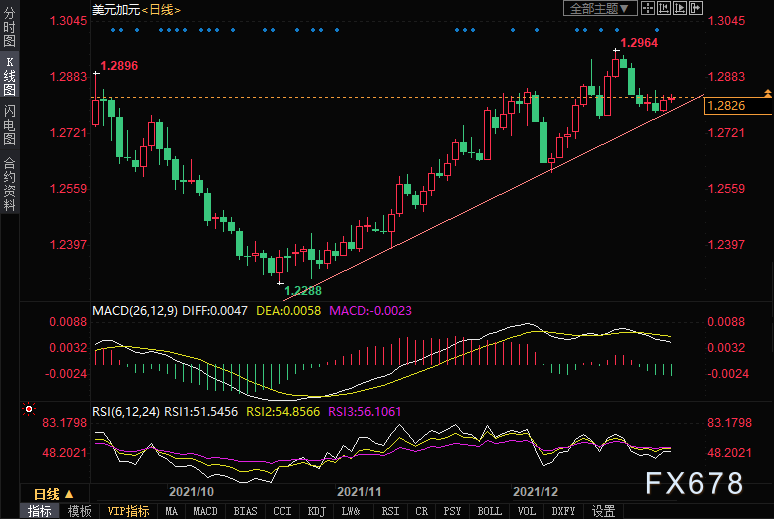Open the 合约资料 side tab

tap(10, 183)
